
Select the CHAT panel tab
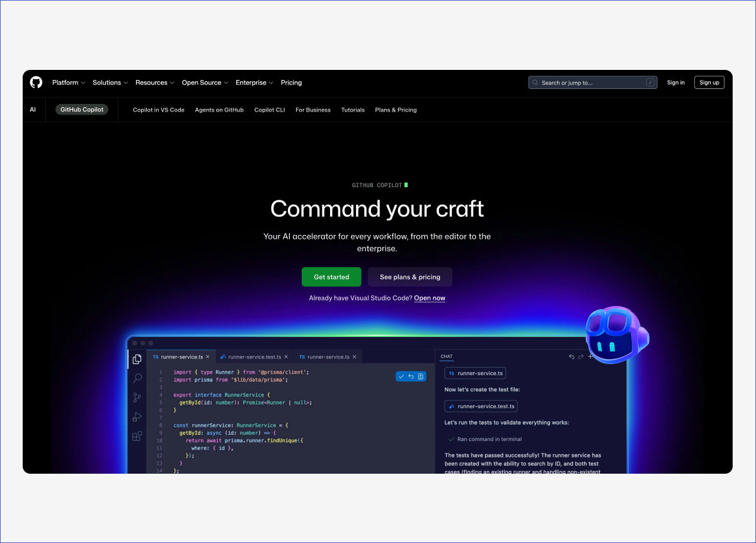447,357
